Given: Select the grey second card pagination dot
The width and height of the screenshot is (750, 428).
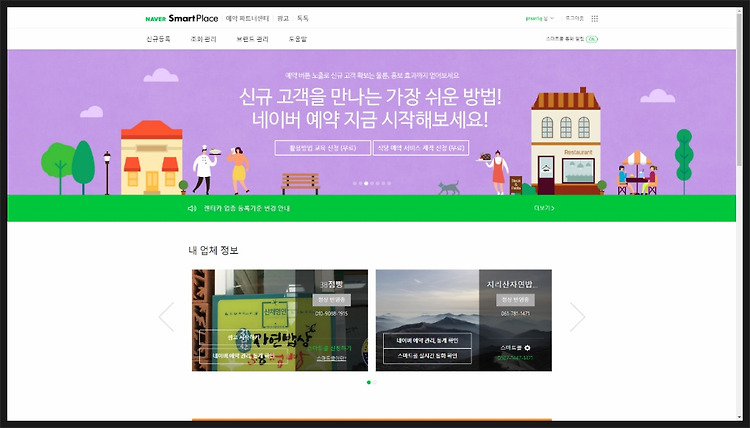Looking at the screenshot, I should click(x=375, y=383).
